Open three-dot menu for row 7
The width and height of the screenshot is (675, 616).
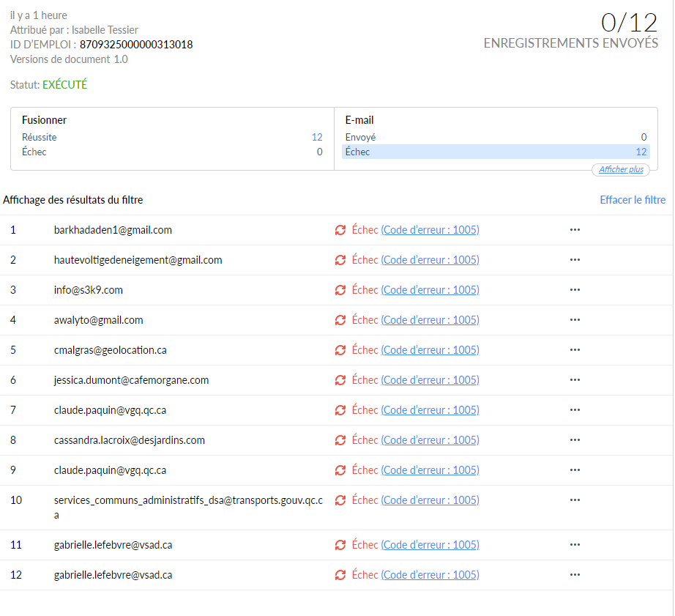[x=575, y=410]
